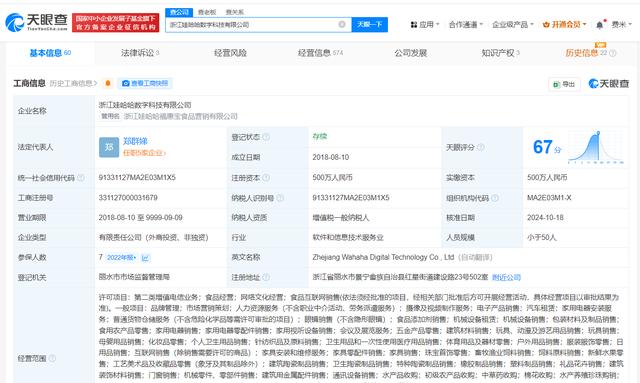Click the help icon next to 登记状态

point(266,137)
